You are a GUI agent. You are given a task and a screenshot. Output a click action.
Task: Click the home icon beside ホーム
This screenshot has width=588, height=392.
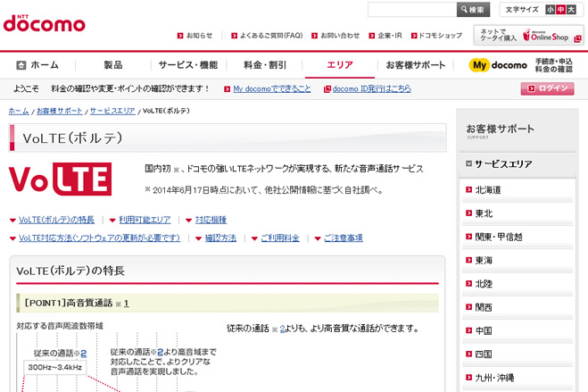point(21,65)
